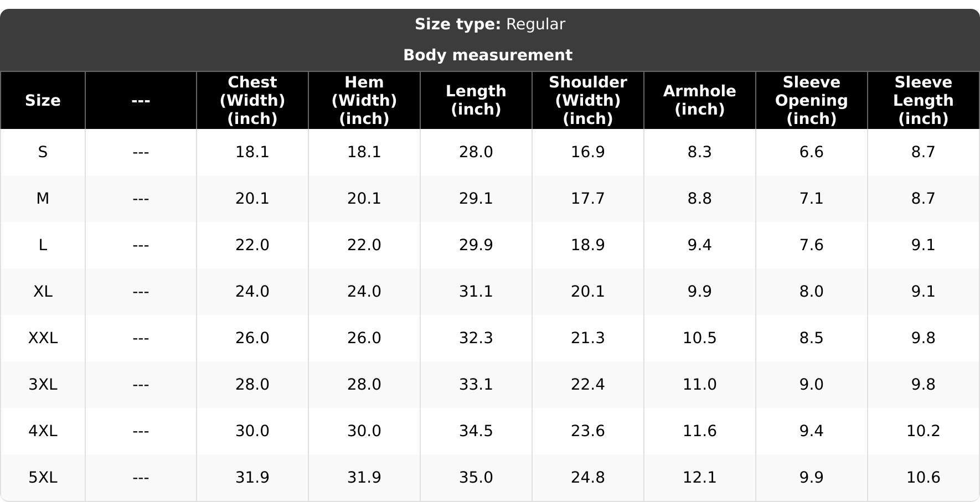This screenshot has width=980, height=502.
Task: Click the 10.2 sleeve length value
Action: click(924, 431)
